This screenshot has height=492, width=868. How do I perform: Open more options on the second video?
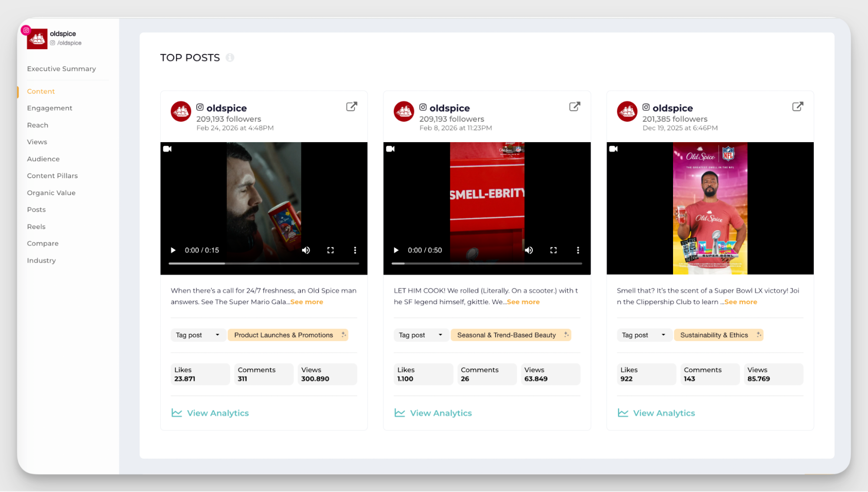(578, 250)
